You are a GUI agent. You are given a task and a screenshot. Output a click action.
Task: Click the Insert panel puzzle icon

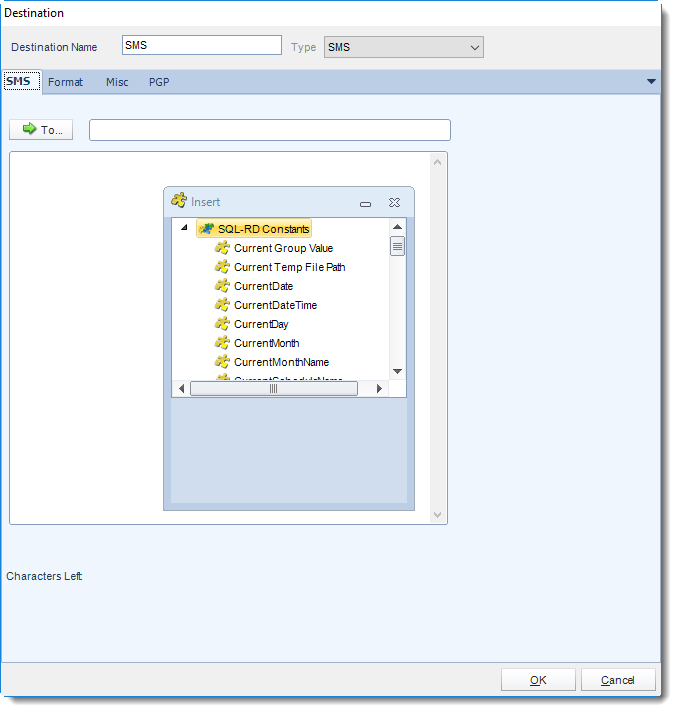[179, 201]
